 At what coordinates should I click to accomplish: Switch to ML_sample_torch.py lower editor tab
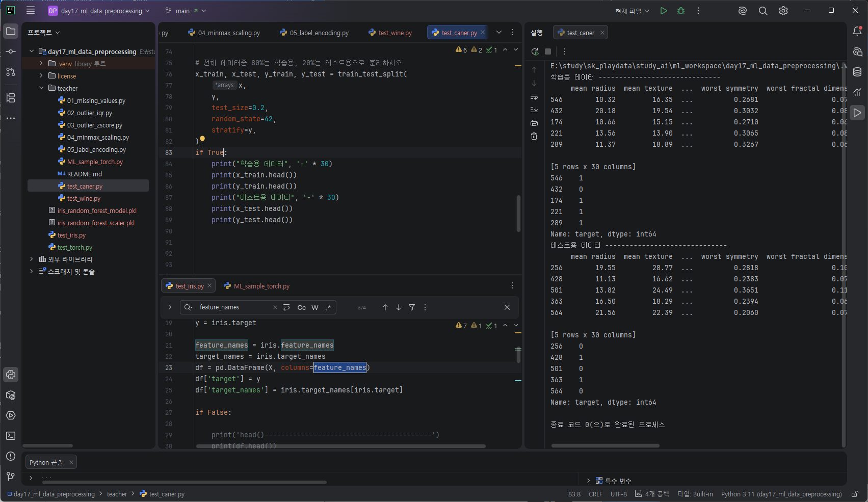(x=257, y=286)
